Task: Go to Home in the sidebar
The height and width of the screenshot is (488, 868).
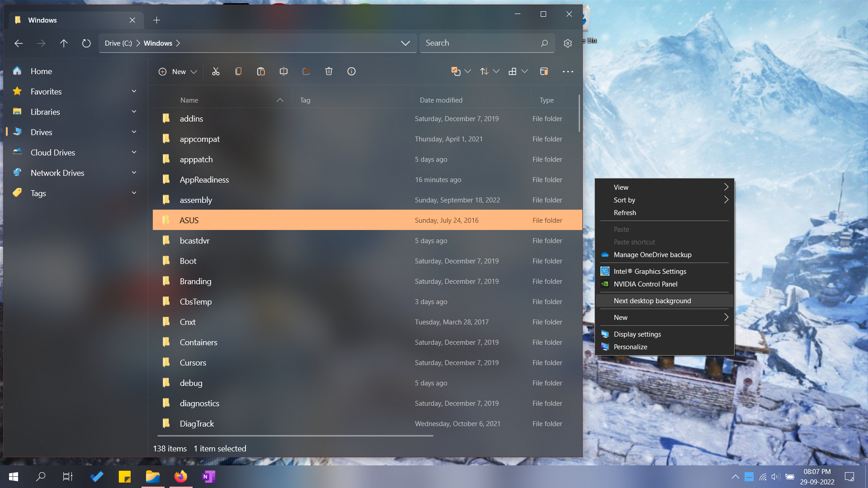Action: (x=41, y=71)
